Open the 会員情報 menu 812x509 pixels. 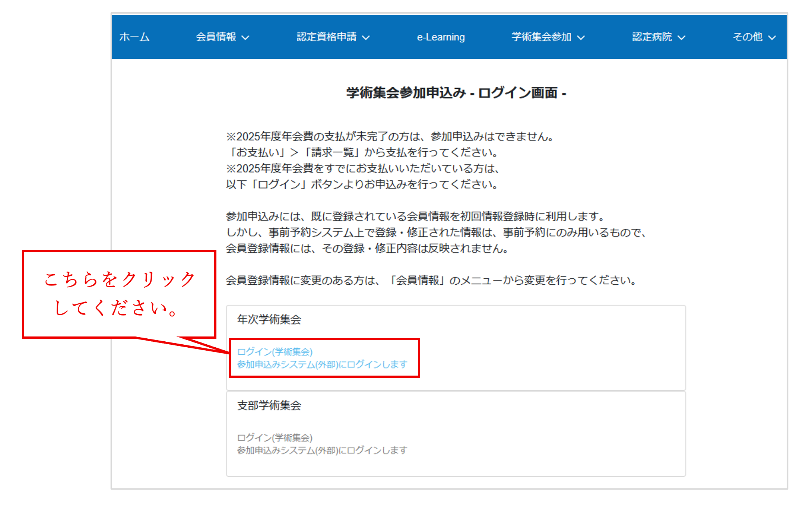pyautogui.click(x=216, y=37)
